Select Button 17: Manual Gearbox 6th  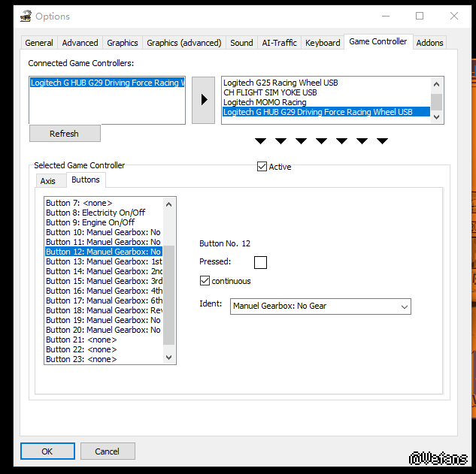[104, 300]
